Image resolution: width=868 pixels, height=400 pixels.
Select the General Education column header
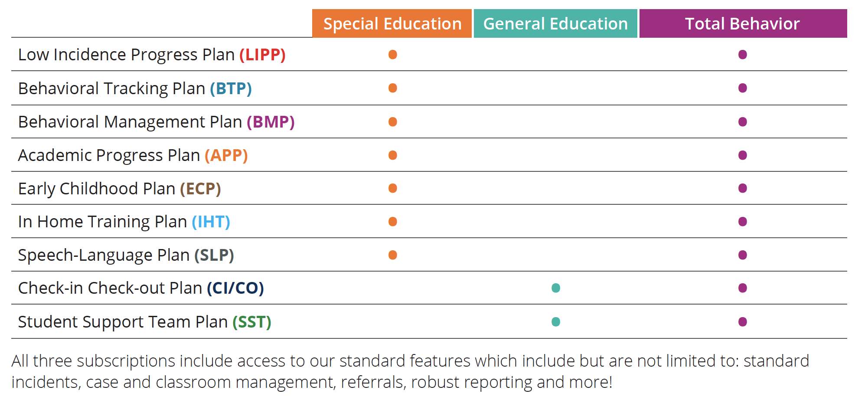pyautogui.click(x=555, y=24)
